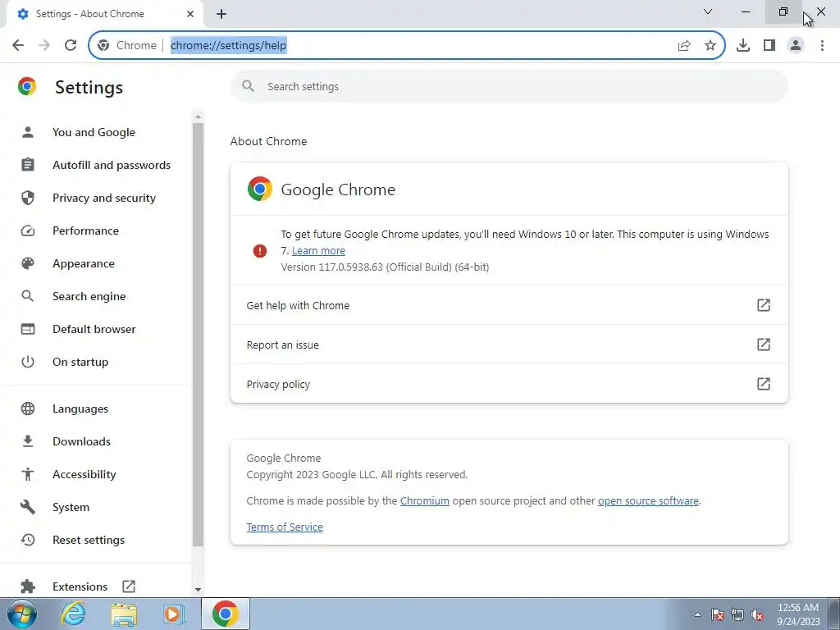Select the Downloads settings section
Viewport: 840px width, 630px height.
81,441
